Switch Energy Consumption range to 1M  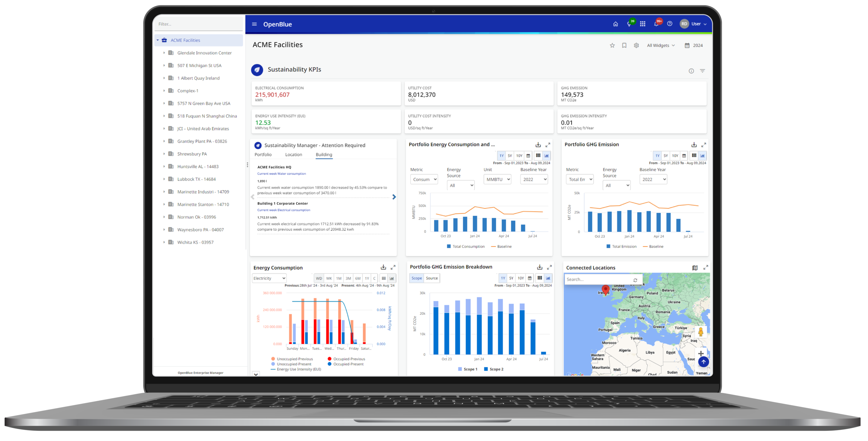338,279
